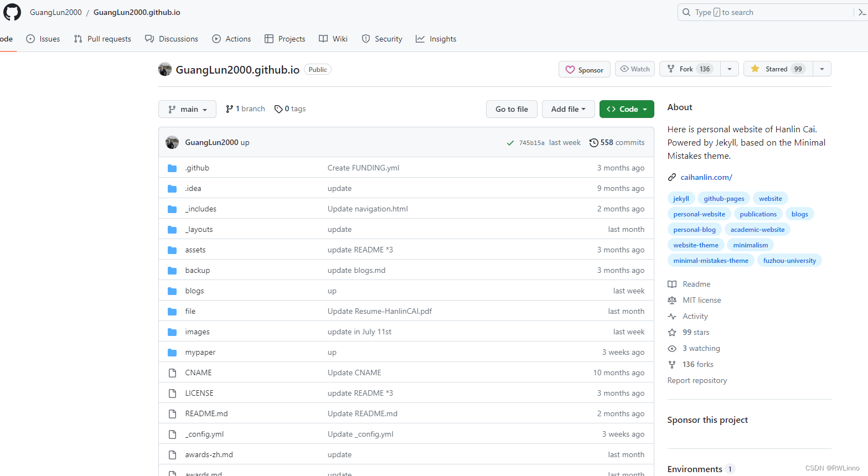This screenshot has width=868, height=476.
Task: Switch to the Projects tab
Action: pyautogui.click(x=285, y=39)
